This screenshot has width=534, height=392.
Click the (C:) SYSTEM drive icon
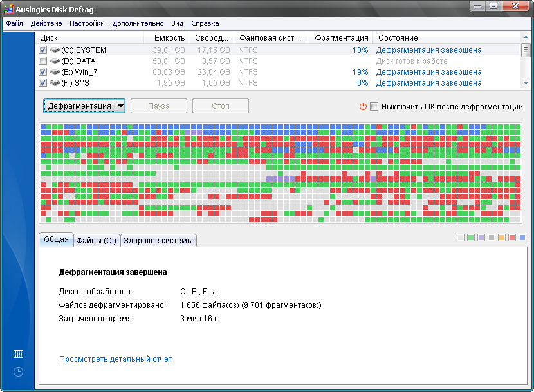coord(54,50)
